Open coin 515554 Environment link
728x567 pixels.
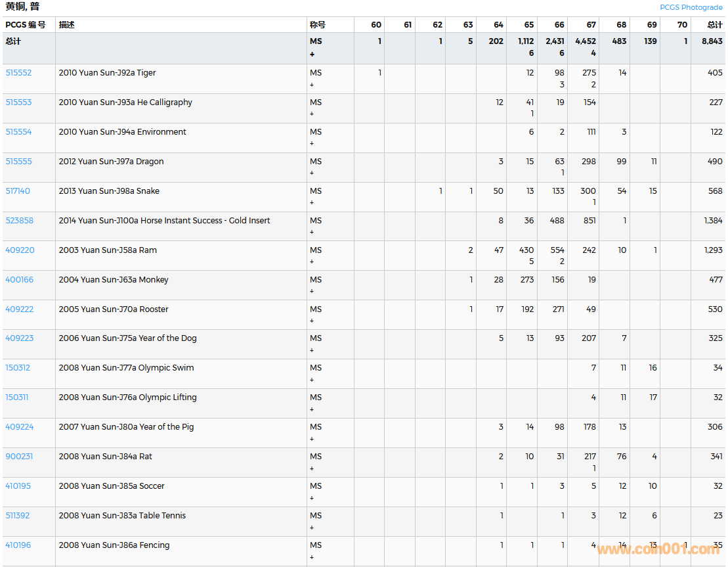(x=18, y=132)
